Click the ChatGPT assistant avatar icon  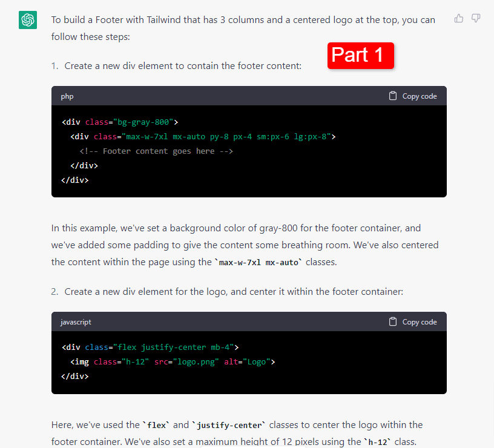[27, 20]
